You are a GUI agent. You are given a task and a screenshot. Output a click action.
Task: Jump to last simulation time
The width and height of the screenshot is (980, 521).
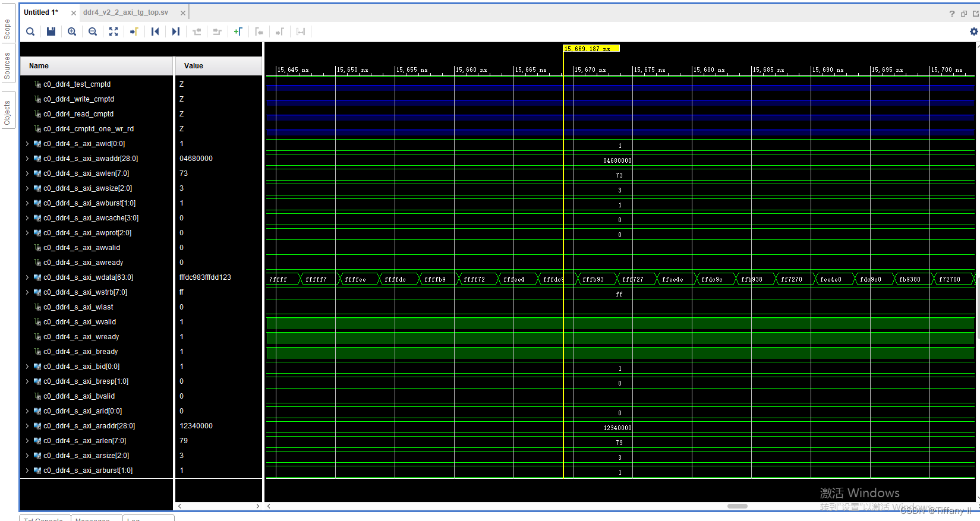(176, 31)
